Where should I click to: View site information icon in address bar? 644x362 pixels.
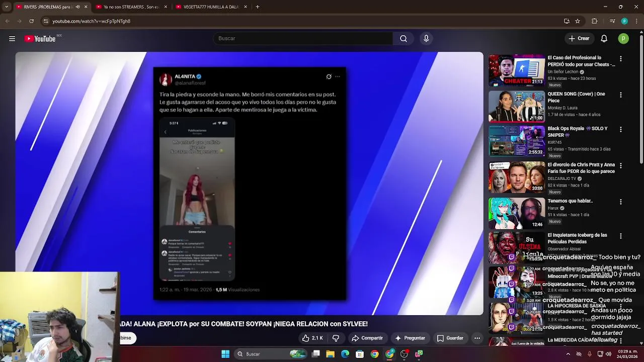coord(46,21)
